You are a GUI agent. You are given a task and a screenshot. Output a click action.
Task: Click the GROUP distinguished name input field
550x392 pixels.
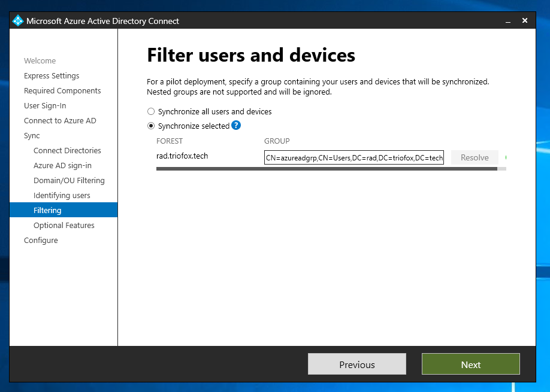click(x=354, y=157)
